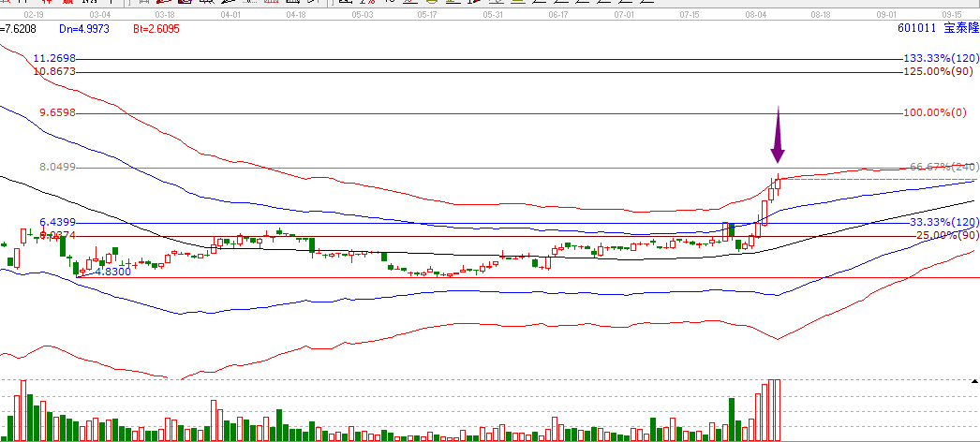Click the 4.8300 low price marker

(x=111, y=271)
